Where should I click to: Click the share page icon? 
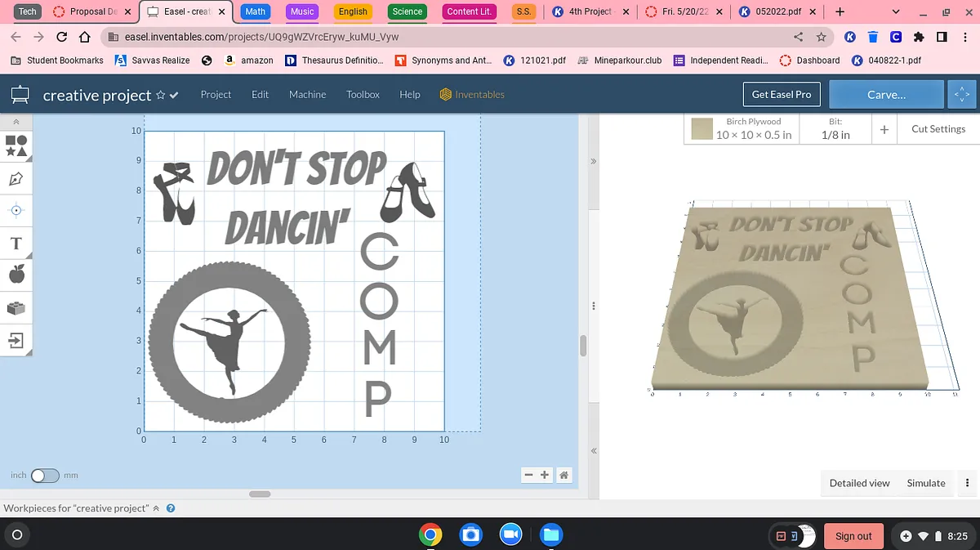click(798, 37)
